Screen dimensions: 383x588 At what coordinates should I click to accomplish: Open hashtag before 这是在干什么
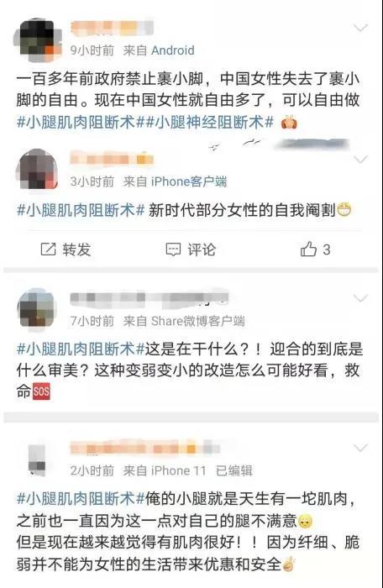pyautogui.click(x=81, y=349)
